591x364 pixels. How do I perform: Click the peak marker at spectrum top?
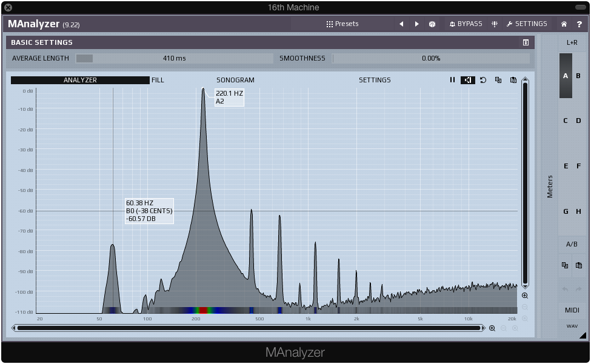203,89
